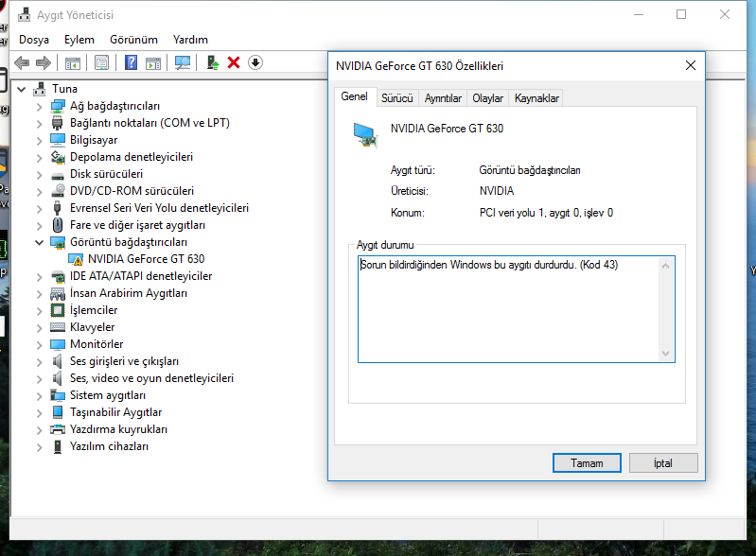Click the show/hide console tree icon
Screen dimensions: 756x556
72,62
